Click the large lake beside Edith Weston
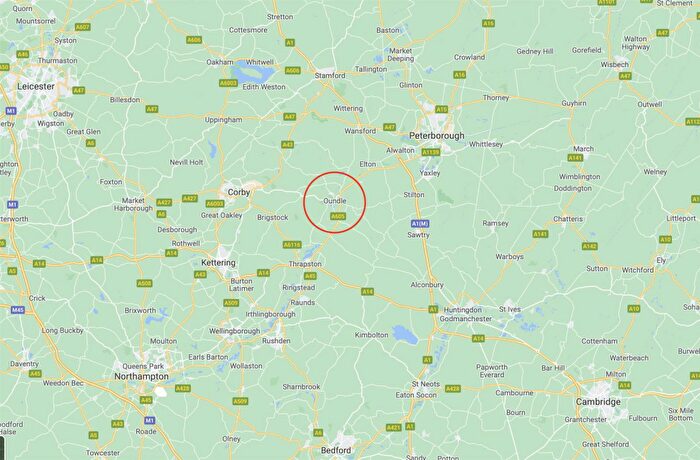This screenshot has width=700, height=460. [x=252, y=71]
